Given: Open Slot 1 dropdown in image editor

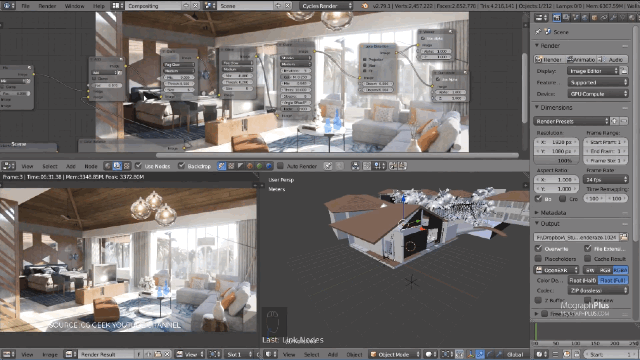Looking at the screenshot, I should (x=239, y=354).
